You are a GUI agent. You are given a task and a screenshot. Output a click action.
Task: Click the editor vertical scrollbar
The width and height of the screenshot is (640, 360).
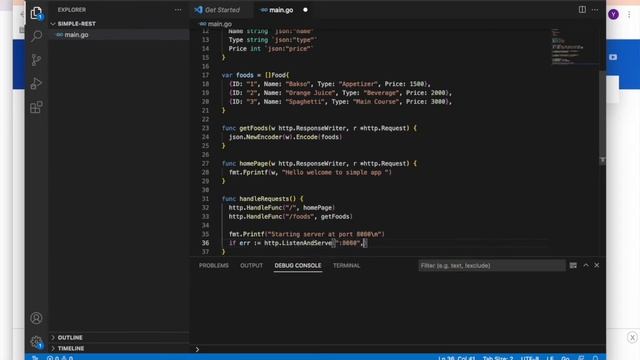click(602, 116)
